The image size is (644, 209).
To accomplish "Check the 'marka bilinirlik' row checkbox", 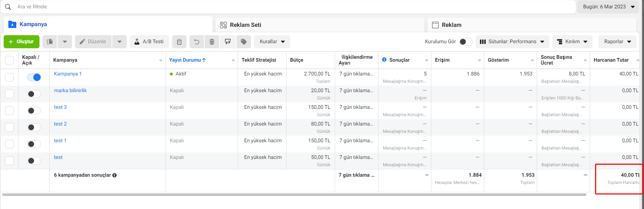I will point(9,94).
